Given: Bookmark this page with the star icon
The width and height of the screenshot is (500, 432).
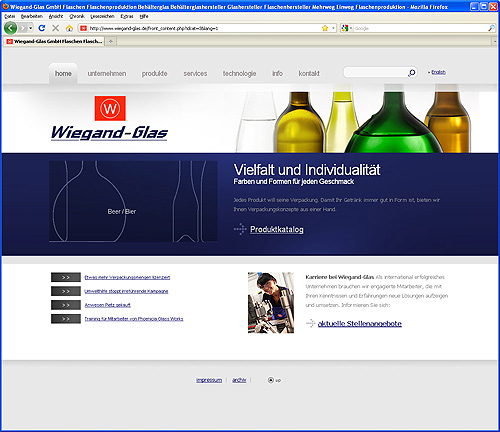Looking at the screenshot, I should [325, 28].
